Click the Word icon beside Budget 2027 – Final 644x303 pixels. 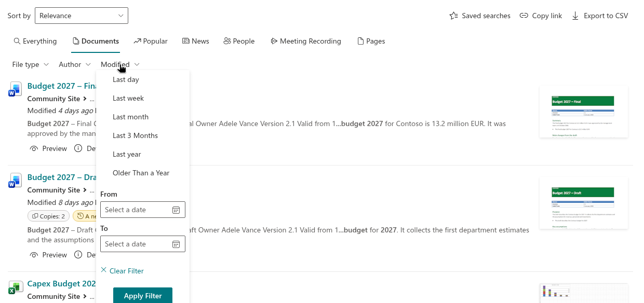point(15,90)
